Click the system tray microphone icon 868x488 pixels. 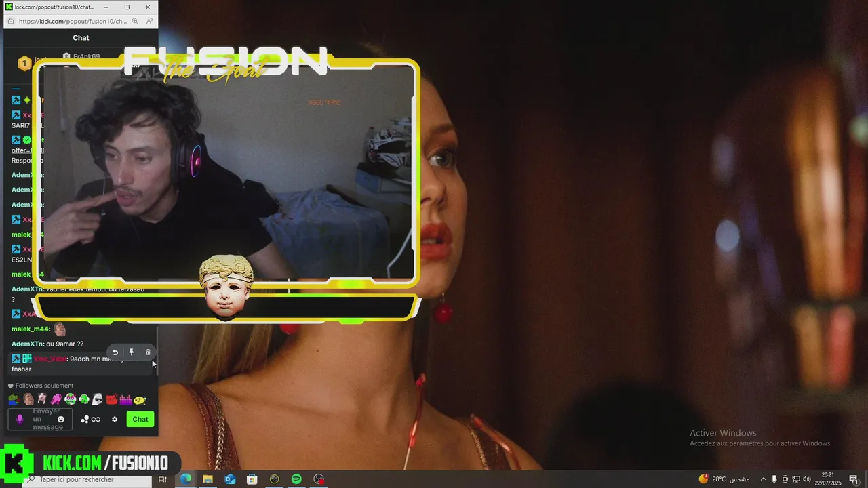click(x=774, y=479)
